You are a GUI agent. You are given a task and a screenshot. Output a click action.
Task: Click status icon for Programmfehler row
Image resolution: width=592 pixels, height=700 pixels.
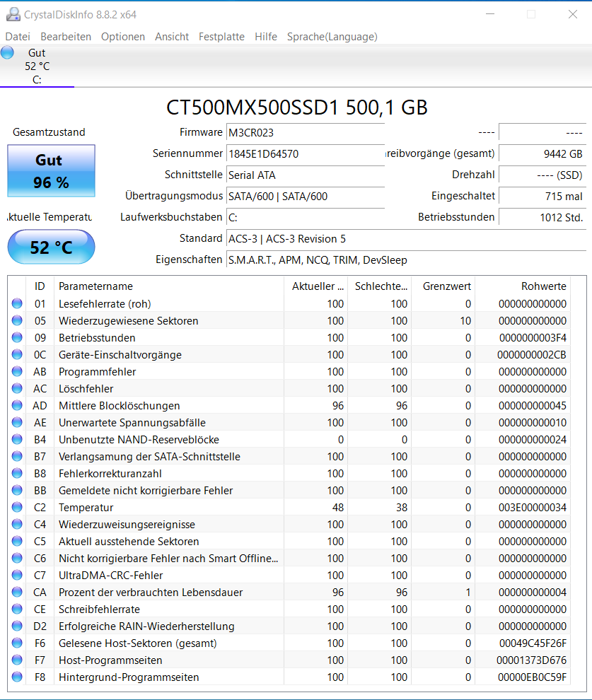pos(17,371)
